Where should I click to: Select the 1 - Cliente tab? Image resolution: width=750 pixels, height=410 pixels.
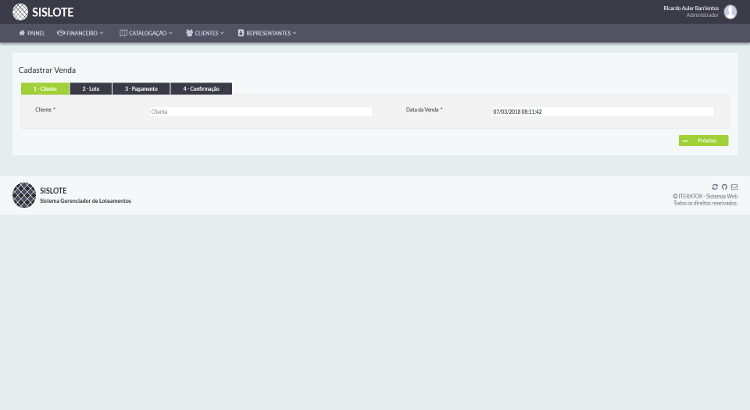pos(45,89)
